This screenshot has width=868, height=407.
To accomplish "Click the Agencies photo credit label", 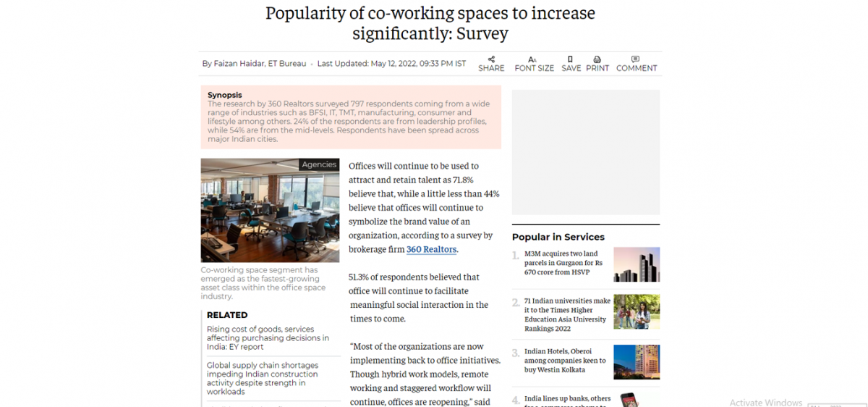I will pyautogui.click(x=319, y=164).
